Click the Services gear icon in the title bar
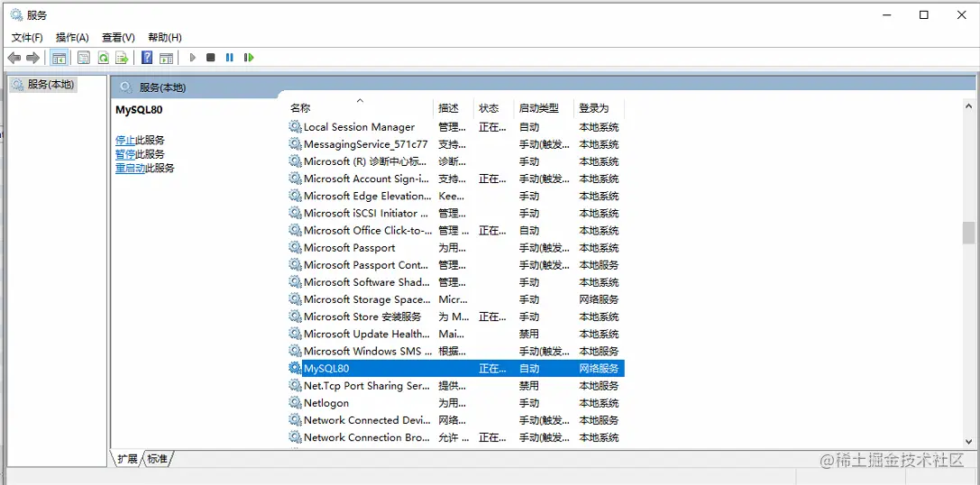The height and width of the screenshot is (485, 980). [17, 15]
